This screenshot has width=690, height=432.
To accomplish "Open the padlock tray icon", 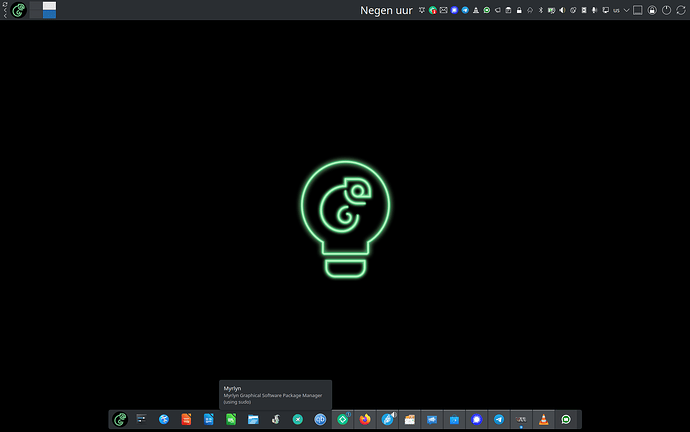I will click(519, 10).
